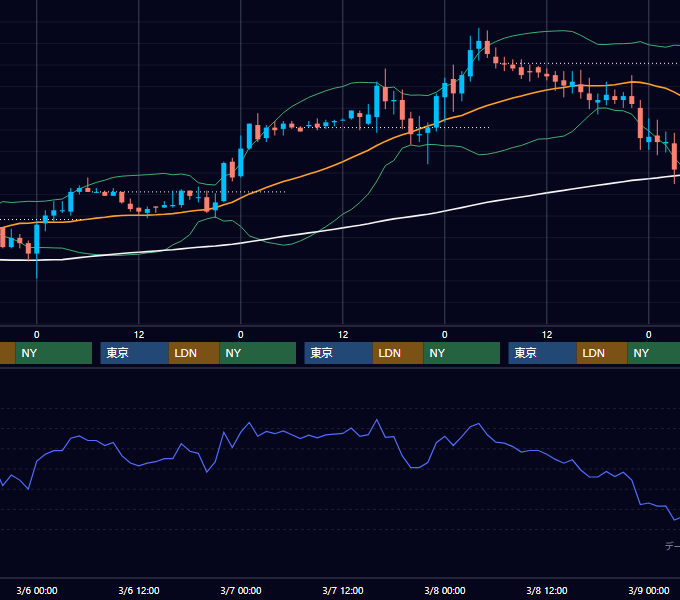680x600 pixels.
Task: Select the 東京 session block on 3/8
Action: pos(543,353)
